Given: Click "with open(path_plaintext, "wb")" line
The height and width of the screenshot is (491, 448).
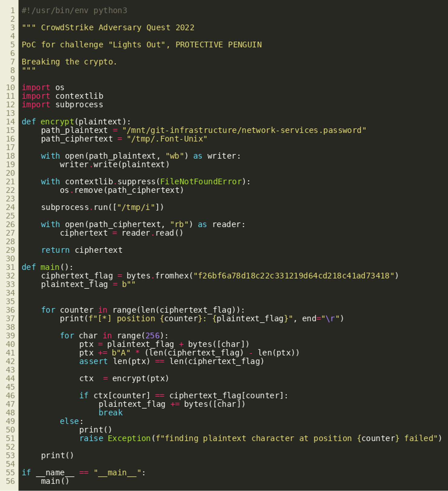Looking at the screenshot, I should click(141, 156).
